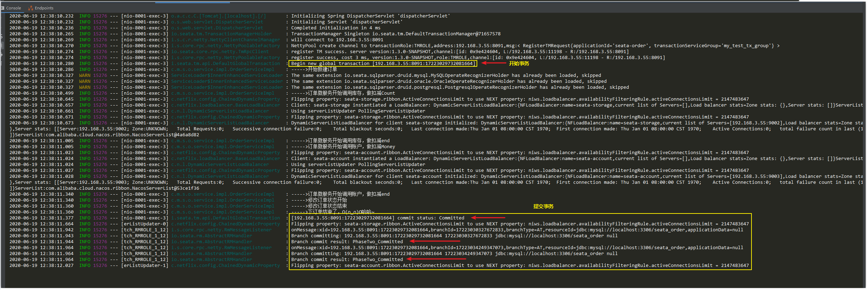Click the NacosServerList@4a6a8d82 line

[x=104, y=135]
